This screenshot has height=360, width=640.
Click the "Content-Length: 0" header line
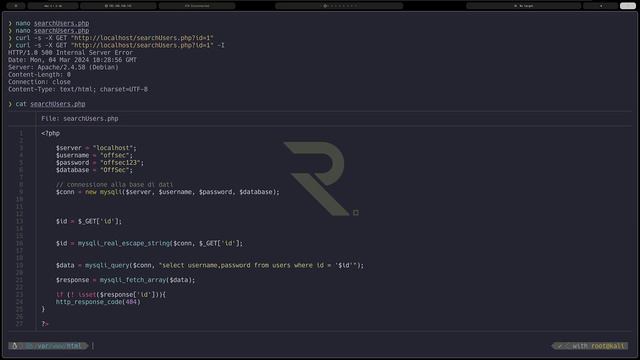(x=39, y=75)
